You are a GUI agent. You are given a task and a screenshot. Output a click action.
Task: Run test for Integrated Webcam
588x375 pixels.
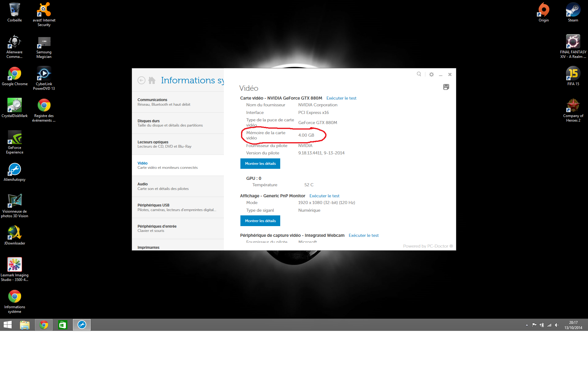click(x=364, y=235)
